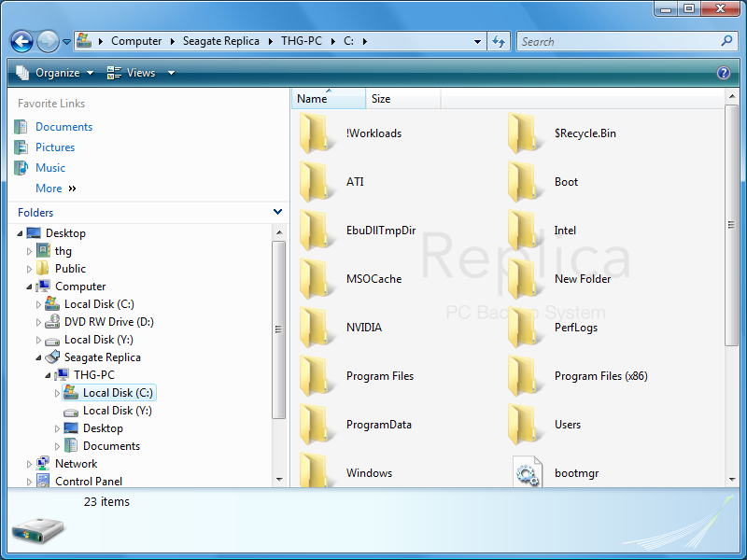The height and width of the screenshot is (560, 747).
Task: Select the Music favorite link icon
Action: coord(21,167)
